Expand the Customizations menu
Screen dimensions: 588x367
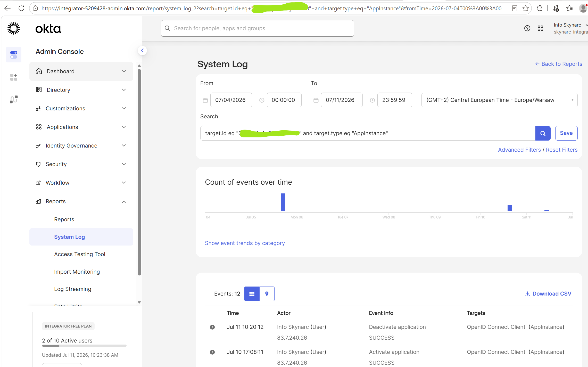pyautogui.click(x=81, y=109)
